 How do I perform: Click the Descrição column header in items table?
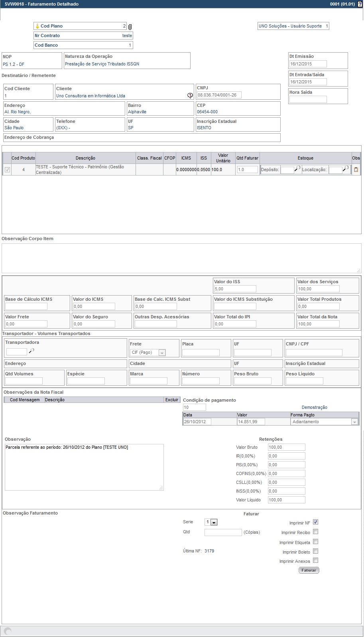[x=85, y=158]
